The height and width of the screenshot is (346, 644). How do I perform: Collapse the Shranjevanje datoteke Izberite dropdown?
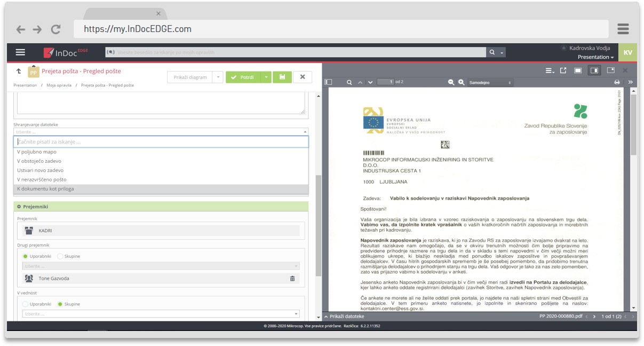coord(161,131)
